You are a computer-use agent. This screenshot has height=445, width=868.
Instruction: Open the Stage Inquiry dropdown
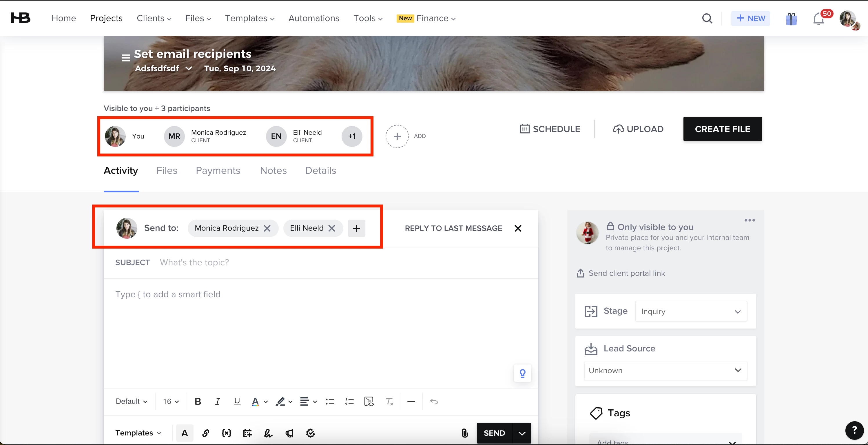click(x=691, y=311)
